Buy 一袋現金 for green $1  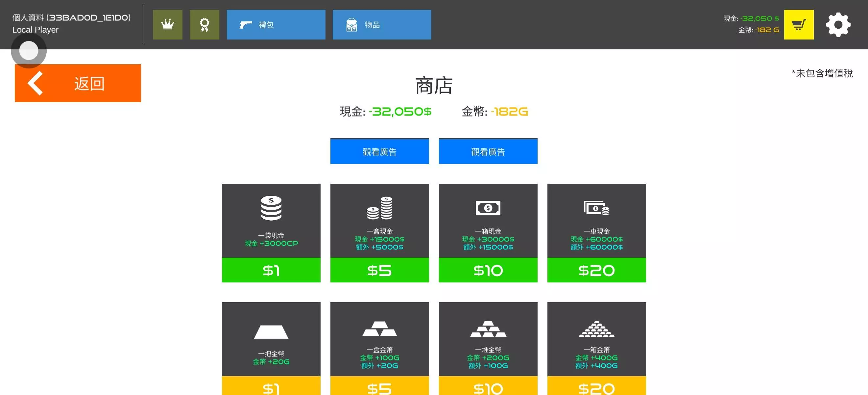pyautogui.click(x=271, y=270)
